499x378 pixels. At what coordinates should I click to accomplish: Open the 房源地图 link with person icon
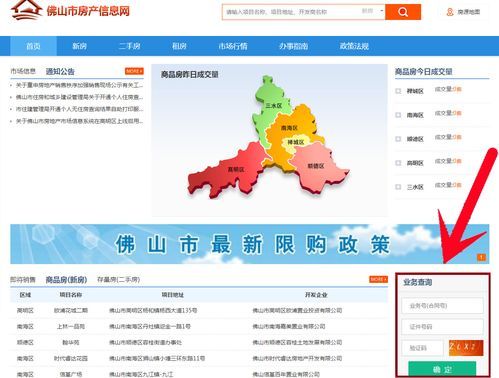(463, 12)
